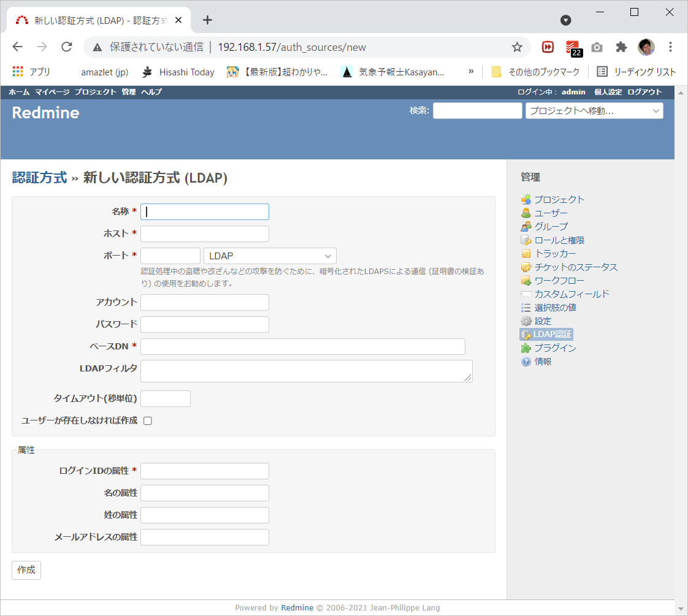Reload the page with the refresh icon
Viewport: 688px width, 616px height.
point(67,47)
